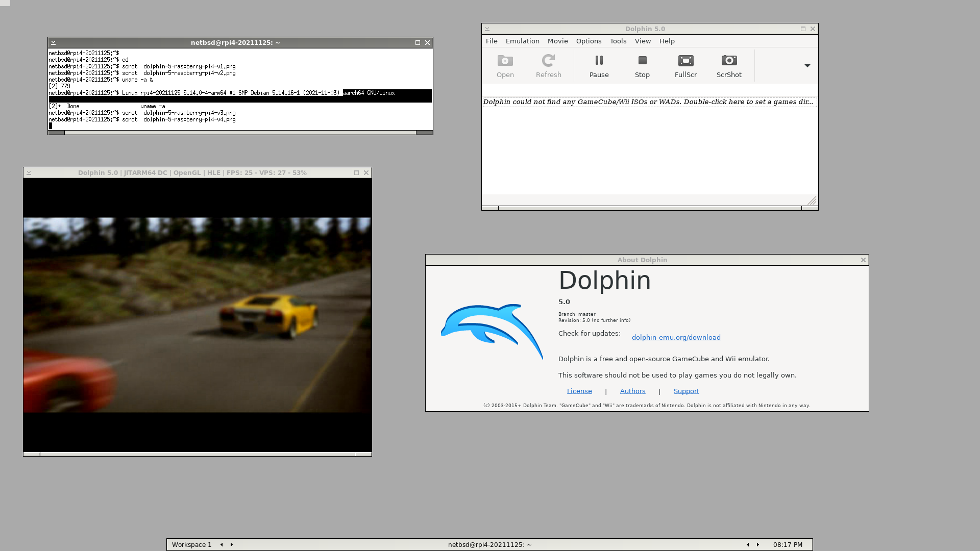Click the 'scrot dolphin-5-raspberry-pi4-v4.png' terminal line
The height and width of the screenshot is (551, 980).
179,119
